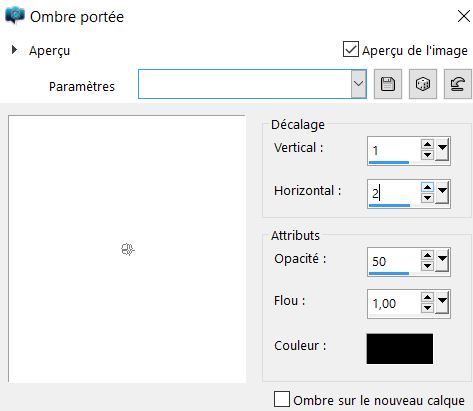Toggle the Aperçu de l'image checkbox
The image size is (473, 411).
pos(351,49)
